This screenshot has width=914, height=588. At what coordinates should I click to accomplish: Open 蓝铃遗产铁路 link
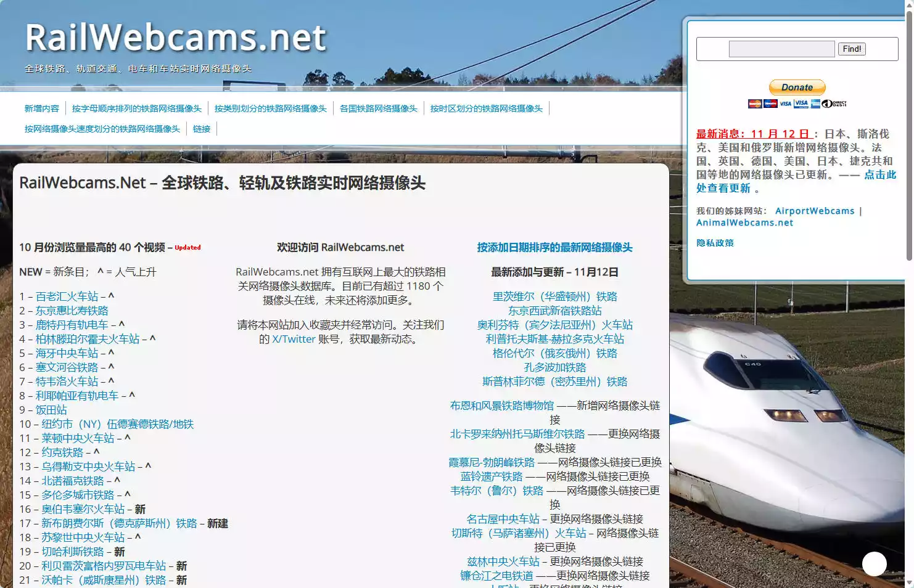492,476
